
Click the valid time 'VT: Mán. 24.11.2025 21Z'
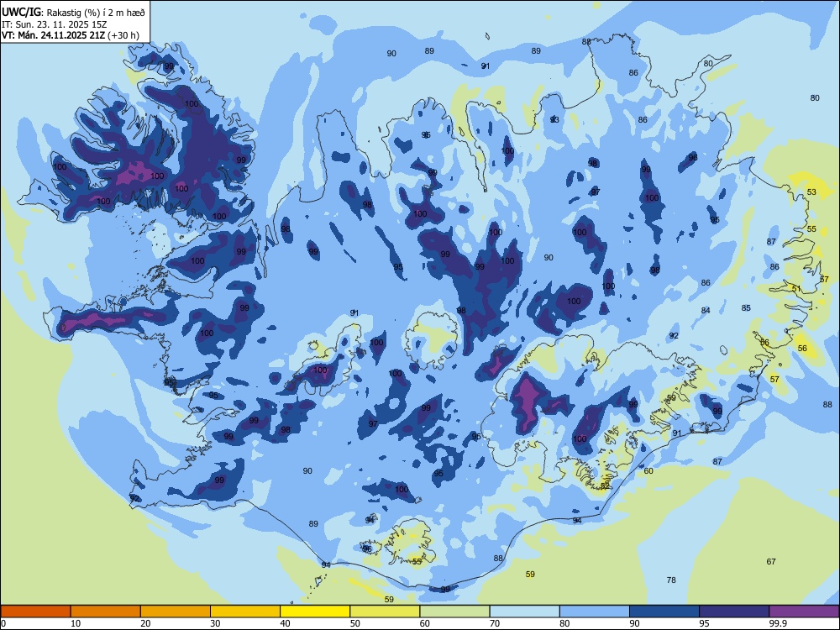tap(53, 36)
